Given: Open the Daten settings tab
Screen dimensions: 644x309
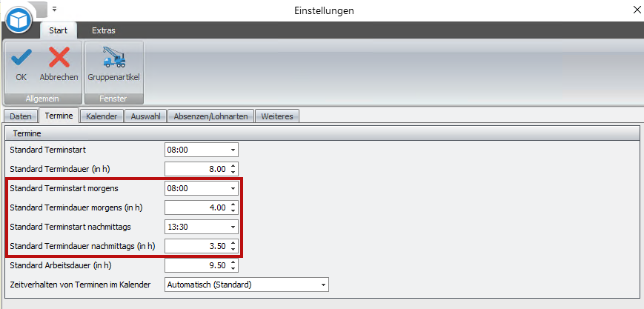Looking at the screenshot, I should click(21, 116).
